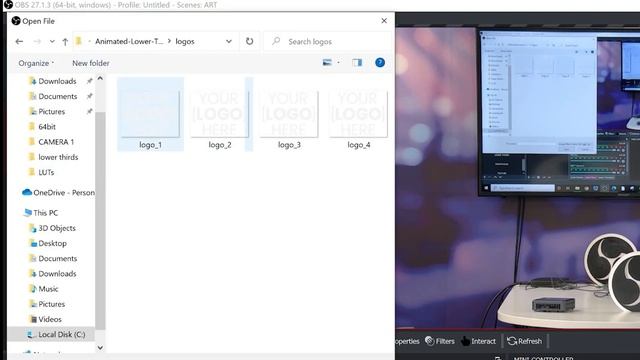Go forward with the Forward arrow
Image resolution: width=640 pixels, height=360 pixels.
pyautogui.click(x=37, y=42)
